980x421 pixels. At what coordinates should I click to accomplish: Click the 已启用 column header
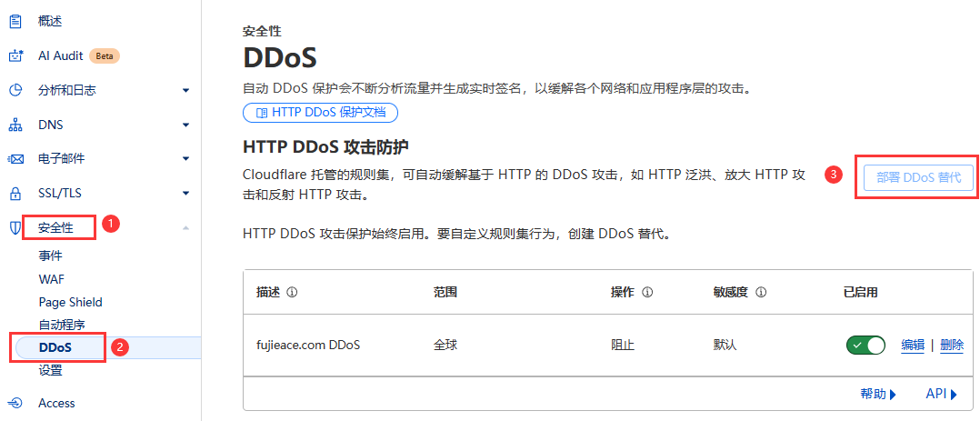click(x=861, y=292)
